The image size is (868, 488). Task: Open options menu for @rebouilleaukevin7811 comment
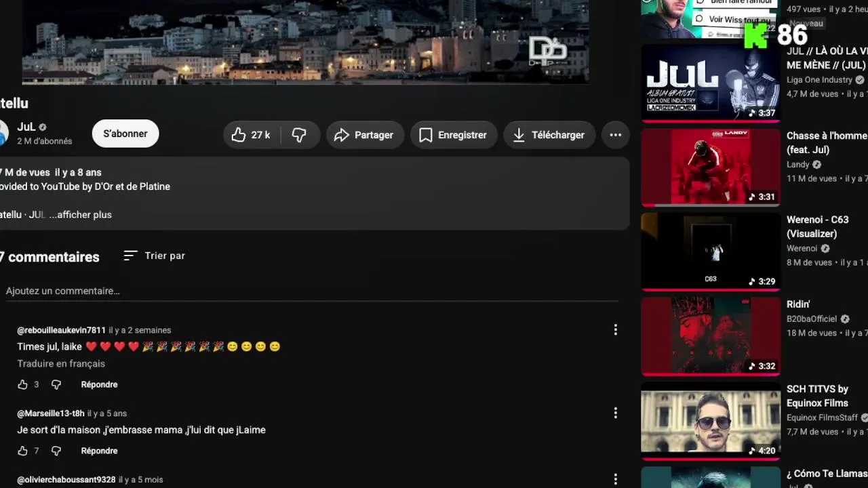tap(616, 330)
